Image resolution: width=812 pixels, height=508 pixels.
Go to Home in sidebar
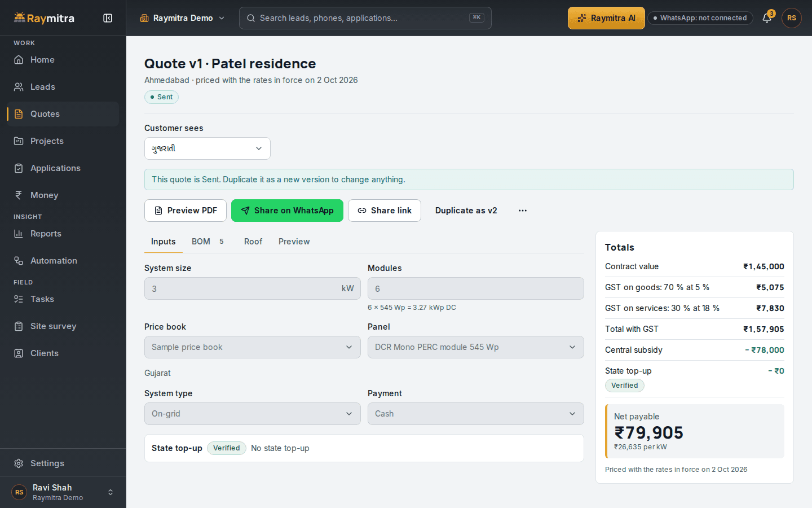63,60
